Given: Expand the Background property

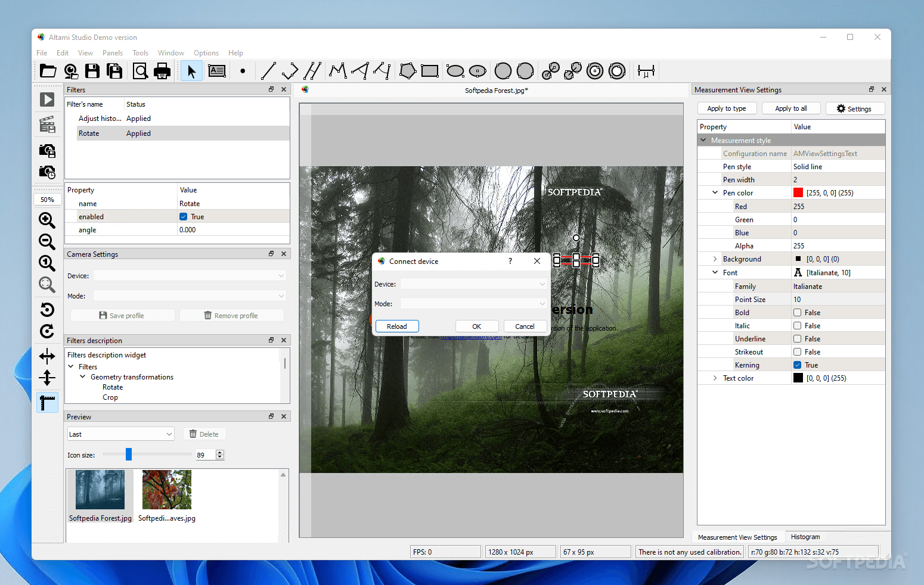Looking at the screenshot, I should (x=715, y=259).
